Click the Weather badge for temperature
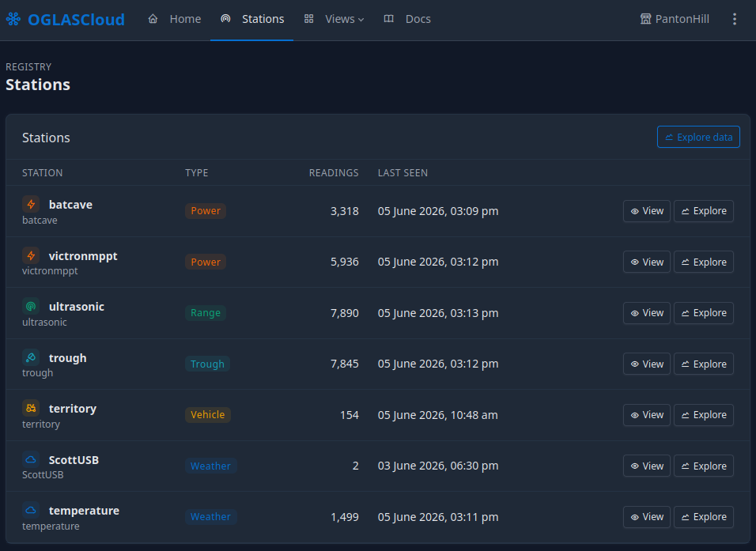Image resolution: width=756 pixels, height=551 pixels. (x=210, y=517)
